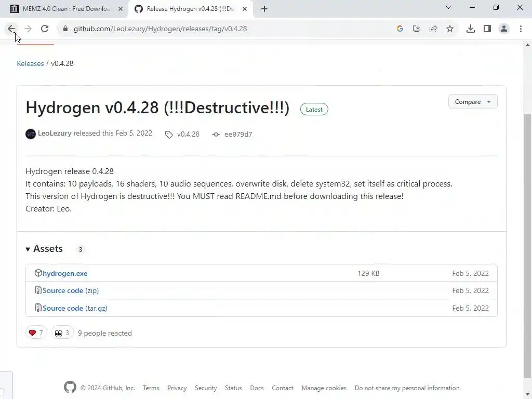Go to the Releases breadcrumb link
This screenshot has width=532, height=399.
[30, 63]
